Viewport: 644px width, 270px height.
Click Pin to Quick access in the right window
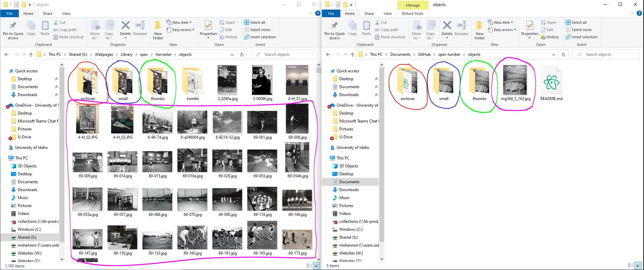[x=334, y=30]
